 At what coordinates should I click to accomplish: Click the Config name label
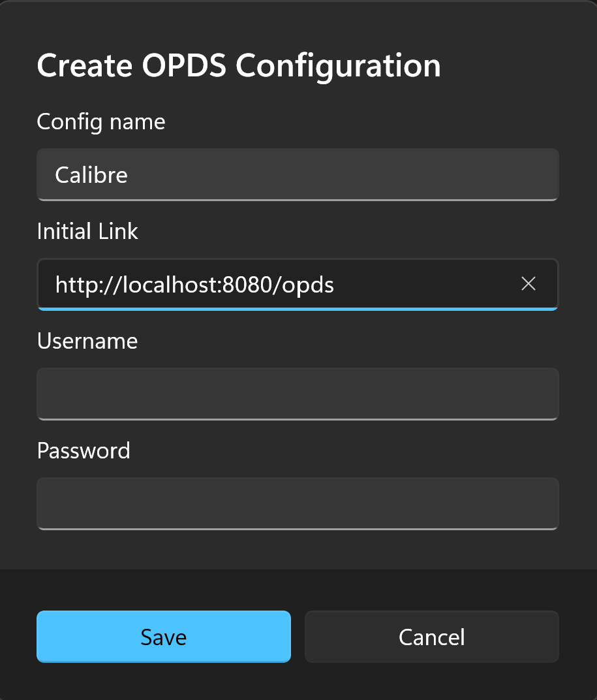point(101,122)
